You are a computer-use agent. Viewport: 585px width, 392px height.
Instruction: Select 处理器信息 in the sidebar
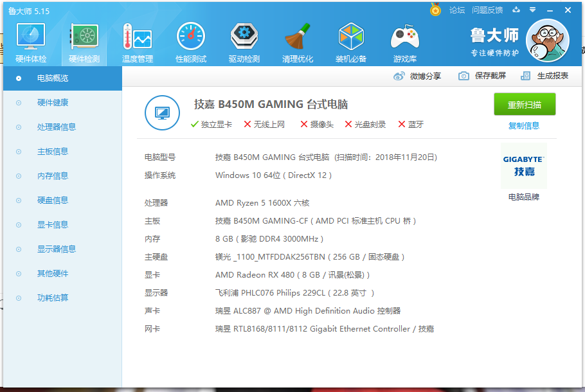click(56, 127)
